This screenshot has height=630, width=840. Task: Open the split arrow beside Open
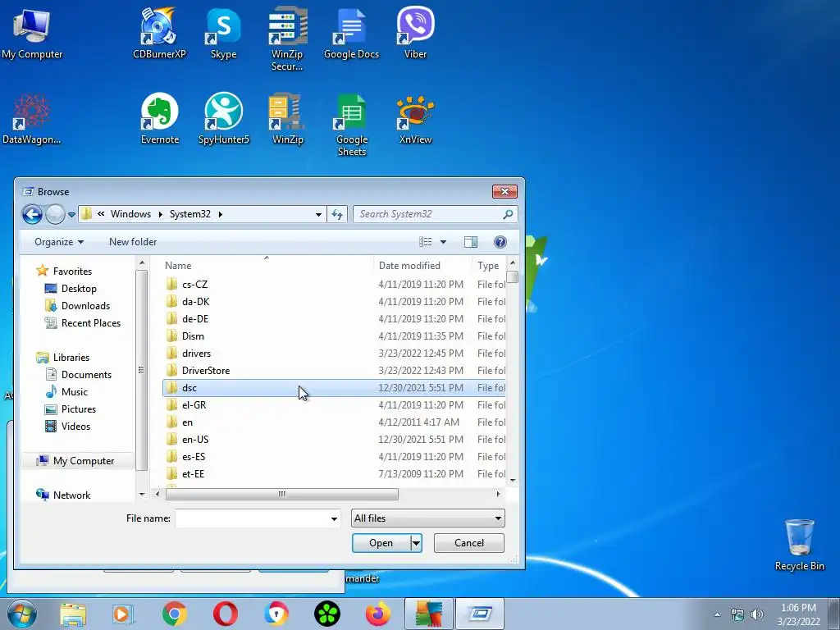[x=416, y=543]
